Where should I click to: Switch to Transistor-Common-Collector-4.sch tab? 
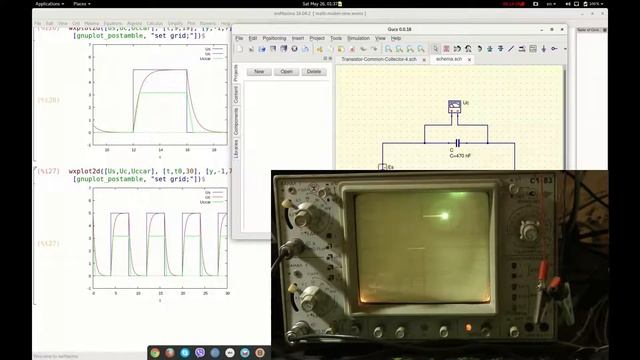(x=379, y=60)
